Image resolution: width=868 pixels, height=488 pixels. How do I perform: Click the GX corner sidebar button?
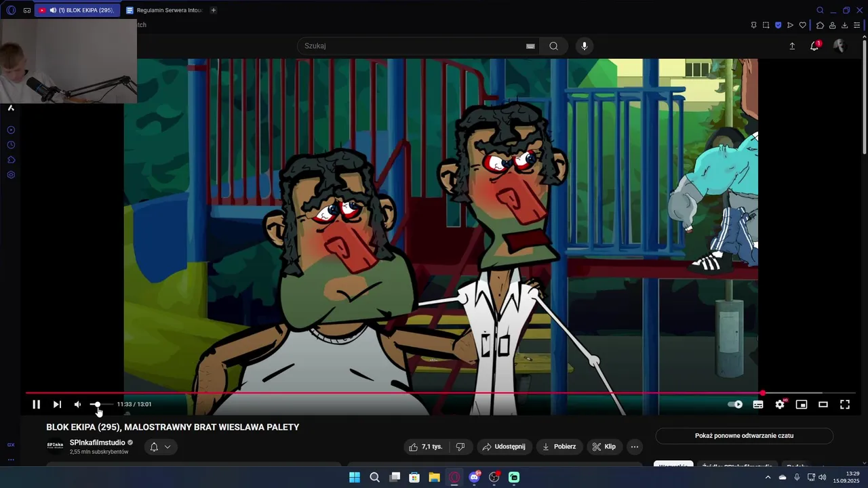(x=11, y=445)
